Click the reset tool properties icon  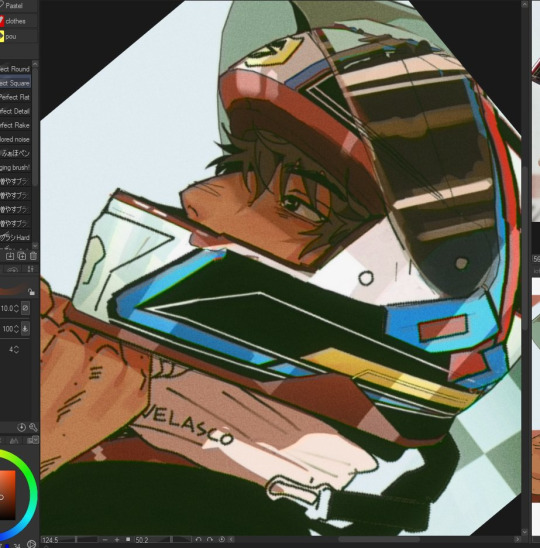pos(21,427)
